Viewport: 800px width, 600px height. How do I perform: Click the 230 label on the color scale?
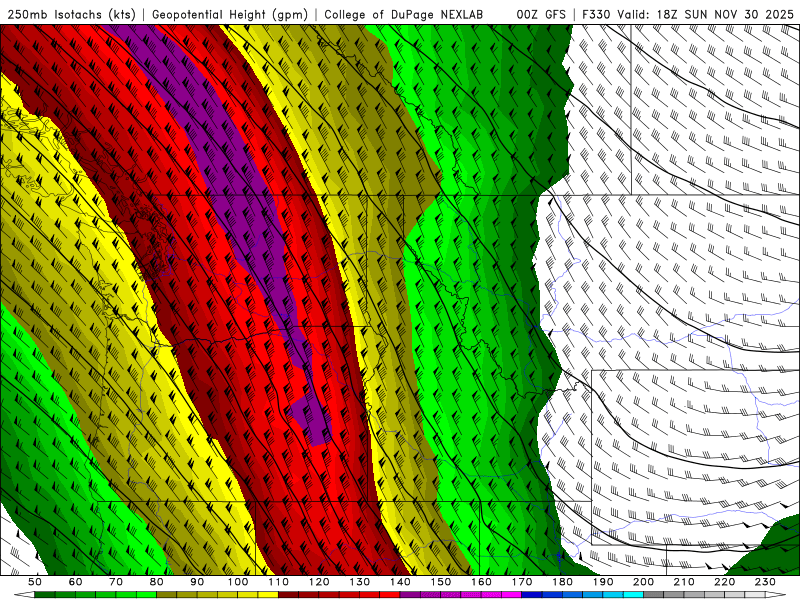tap(765, 582)
